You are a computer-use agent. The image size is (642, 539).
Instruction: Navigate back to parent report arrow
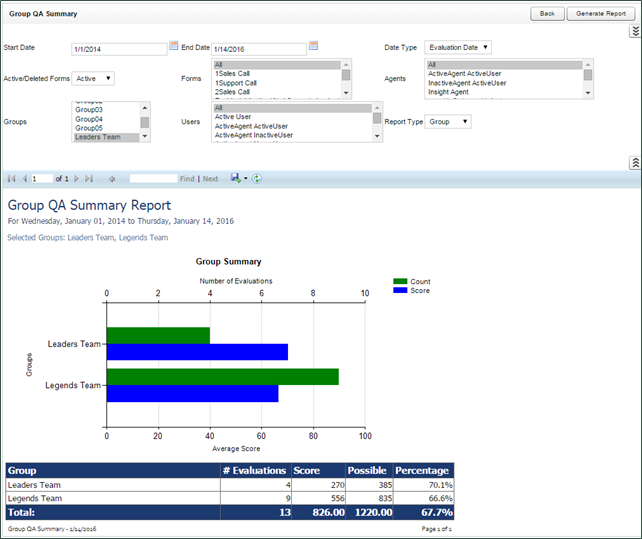(x=113, y=178)
